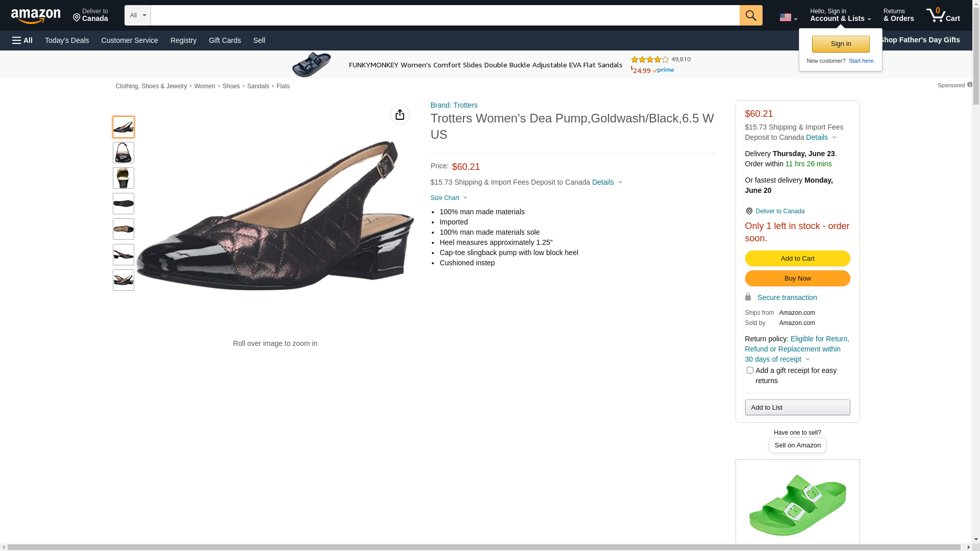Click the share icon on product image
Screen dimensions: 980x551
pos(400,115)
